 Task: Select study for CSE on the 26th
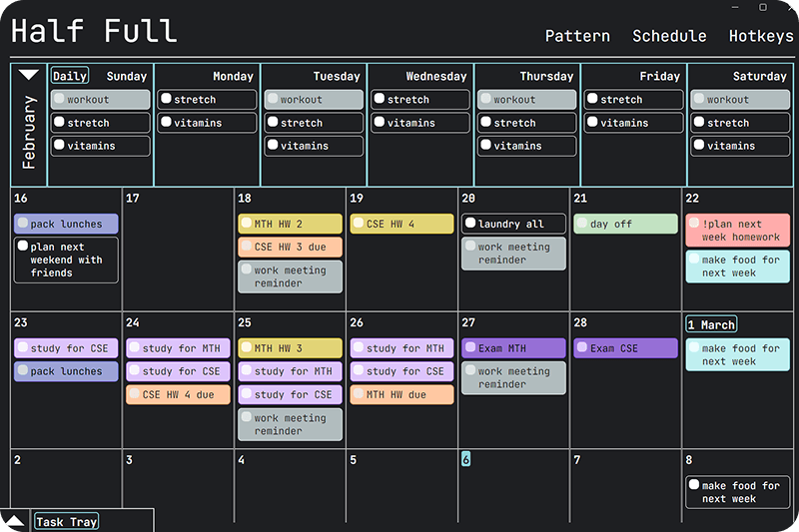tap(402, 371)
